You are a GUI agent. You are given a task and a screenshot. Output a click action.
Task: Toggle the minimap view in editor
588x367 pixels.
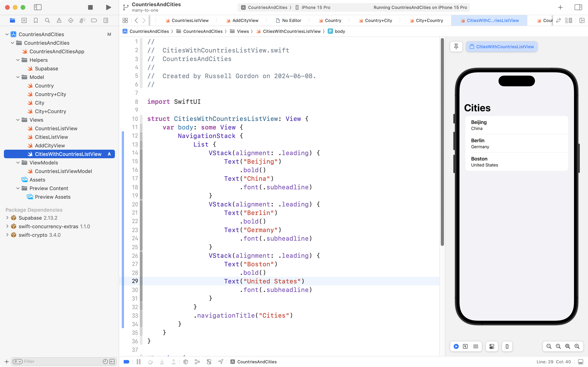tap(569, 20)
